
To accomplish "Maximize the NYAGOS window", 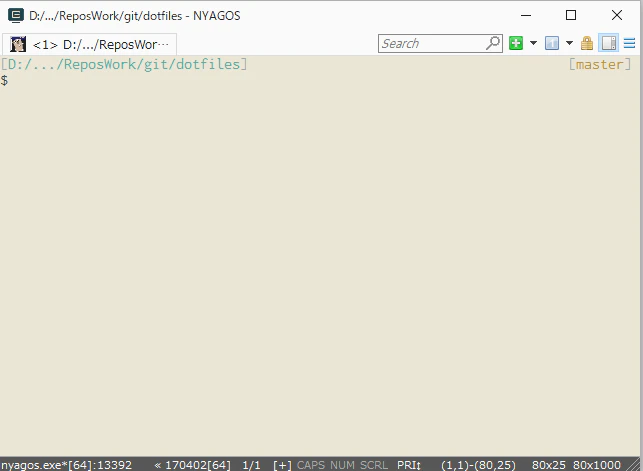I will (571, 16).
